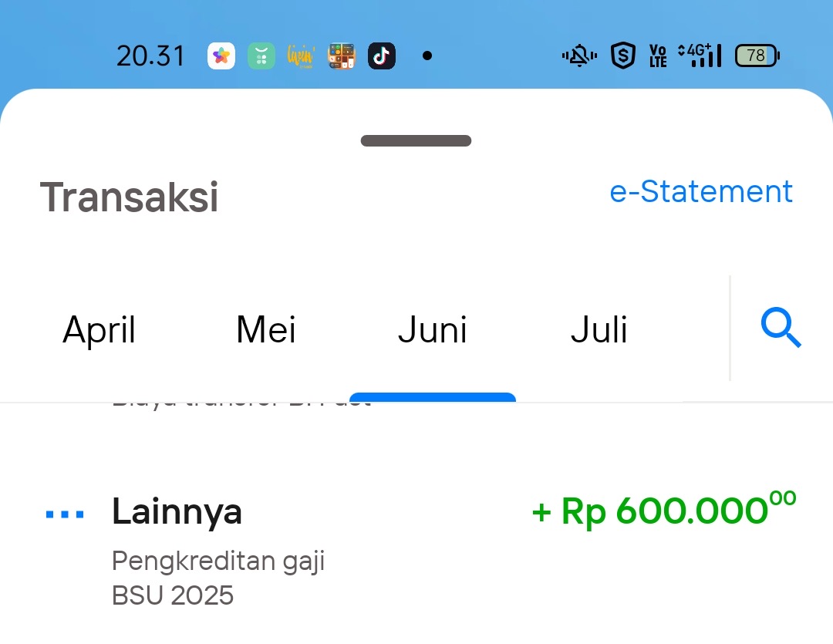Switch to the April tab

pos(99,329)
